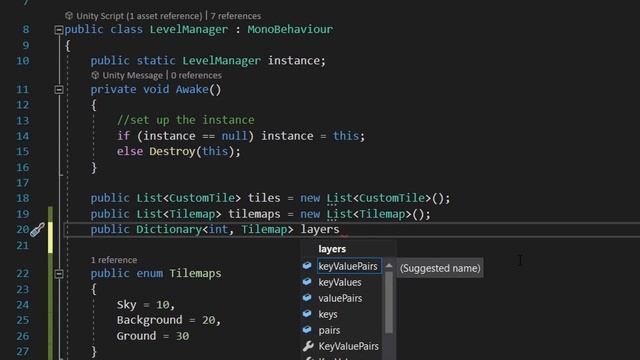Click the valuePairs field icon

307,298
